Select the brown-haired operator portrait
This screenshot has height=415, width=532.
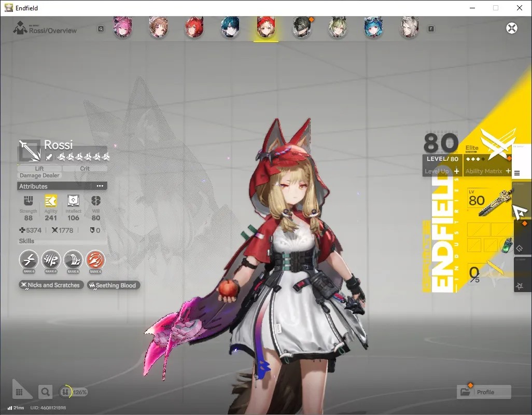pyautogui.click(x=159, y=27)
